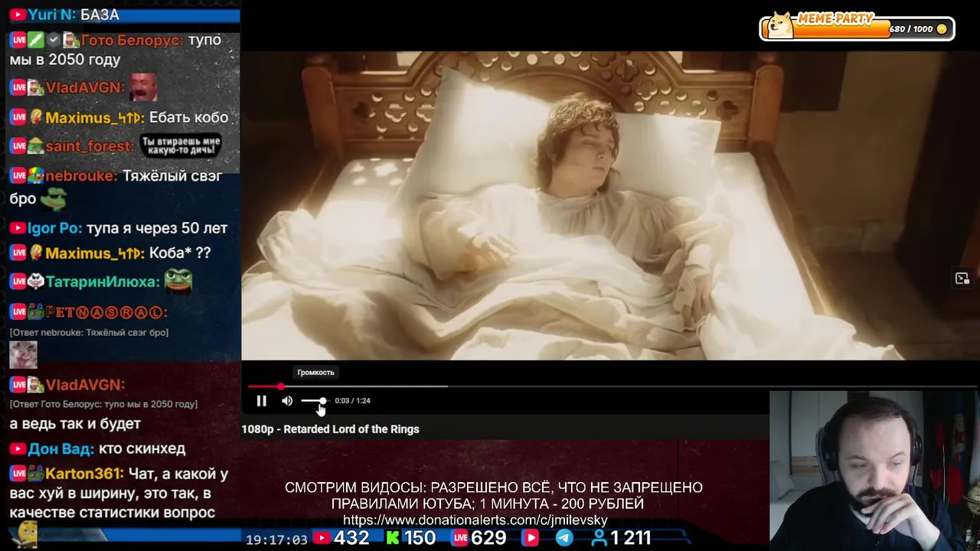Click the message 'а ведь так и будет'
Image resolution: width=980 pixels, height=551 pixels.
(x=75, y=423)
